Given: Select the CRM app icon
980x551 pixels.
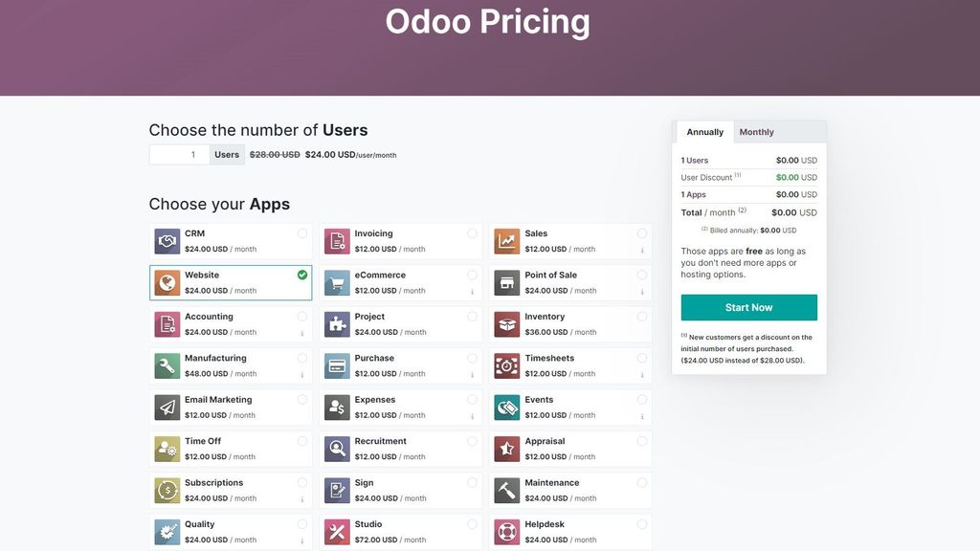Looking at the screenshot, I should [167, 240].
